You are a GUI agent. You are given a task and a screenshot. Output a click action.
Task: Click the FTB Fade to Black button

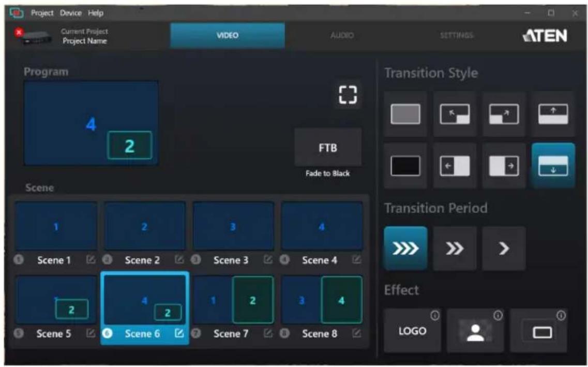pyautogui.click(x=328, y=147)
